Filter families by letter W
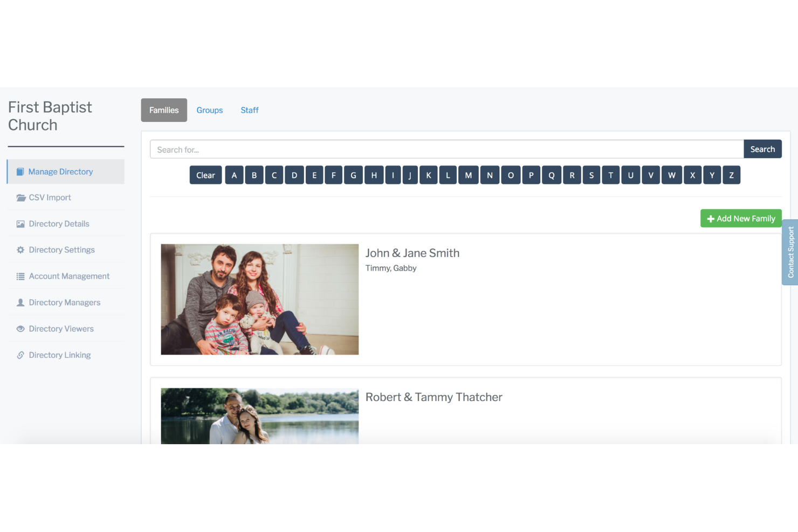 pyautogui.click(x=672, y=175)
